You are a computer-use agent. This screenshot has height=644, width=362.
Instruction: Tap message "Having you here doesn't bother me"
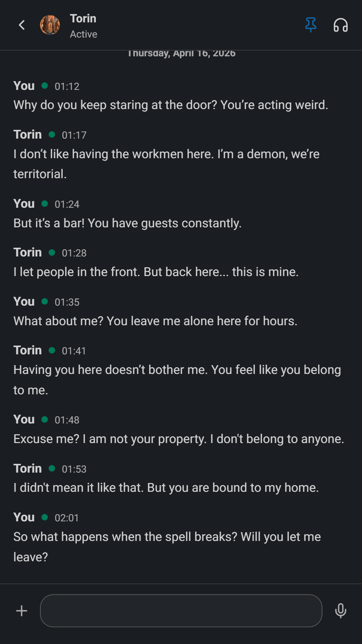pos(177,380)
